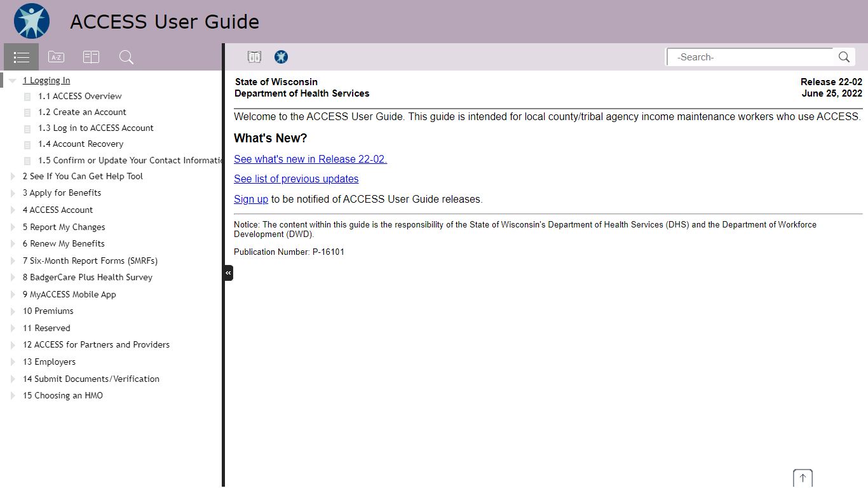
Task: Open See what's new in Release 22-02 link
Action: coord(310,159)
